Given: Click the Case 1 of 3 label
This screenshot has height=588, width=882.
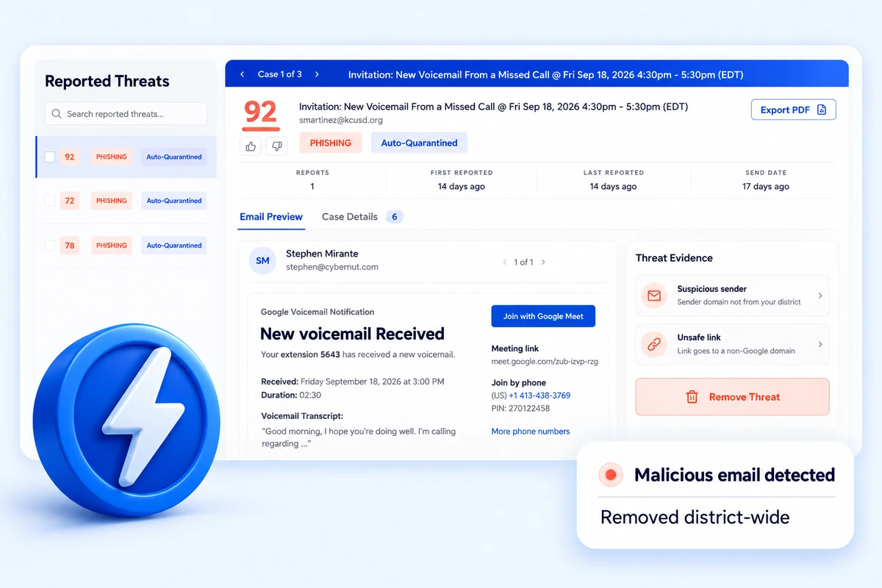Looking at the screenshot, I should 280,74.
